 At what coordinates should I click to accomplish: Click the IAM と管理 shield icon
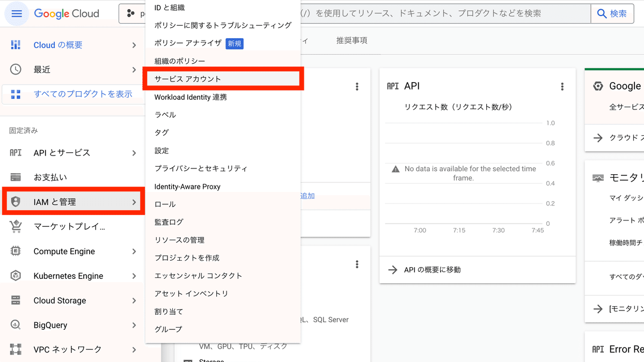pos(16,202)
